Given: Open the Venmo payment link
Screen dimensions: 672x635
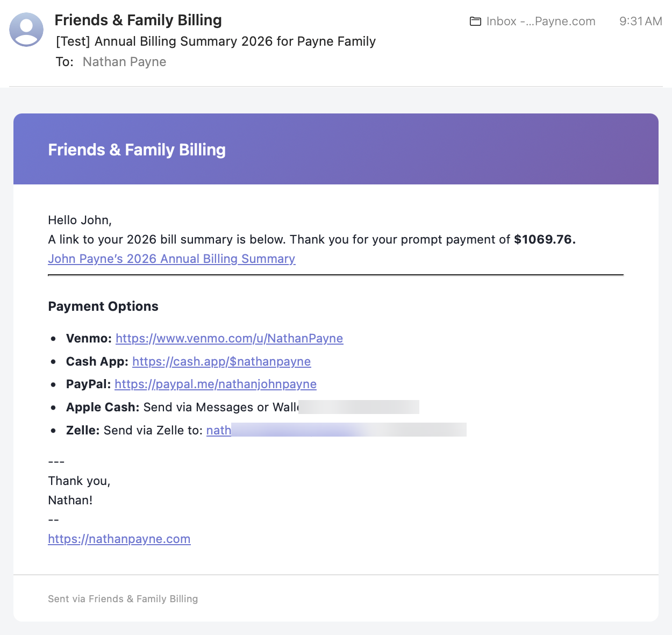Looking at the screenshot, I should click(x=229, y=339).
